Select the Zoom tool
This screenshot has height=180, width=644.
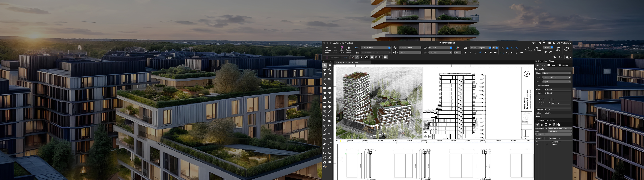coord(330,70)
